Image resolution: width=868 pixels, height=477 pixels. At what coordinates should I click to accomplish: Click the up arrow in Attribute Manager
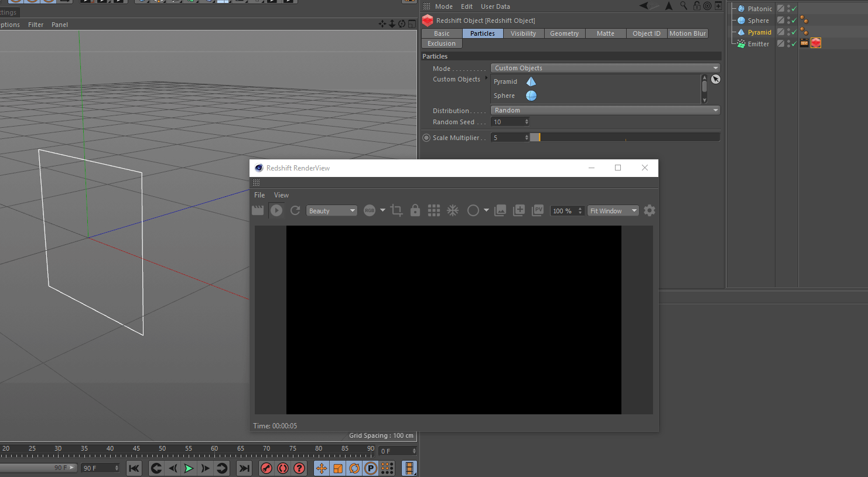click(669, 6)
